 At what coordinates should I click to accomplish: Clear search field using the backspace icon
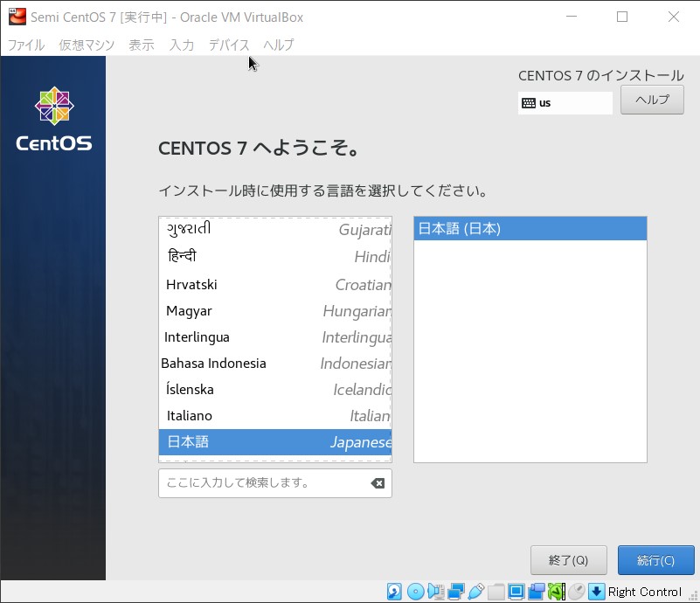(x=378, y=483)
